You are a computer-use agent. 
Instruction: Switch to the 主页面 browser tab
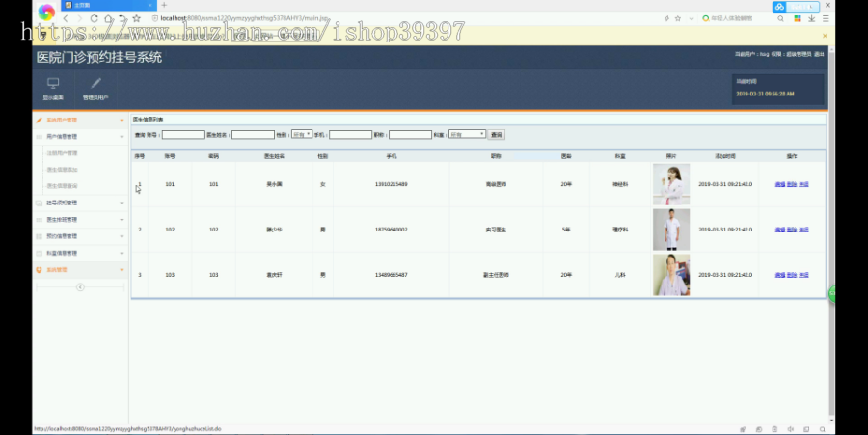pyautogui.click(x=108, y=6)
